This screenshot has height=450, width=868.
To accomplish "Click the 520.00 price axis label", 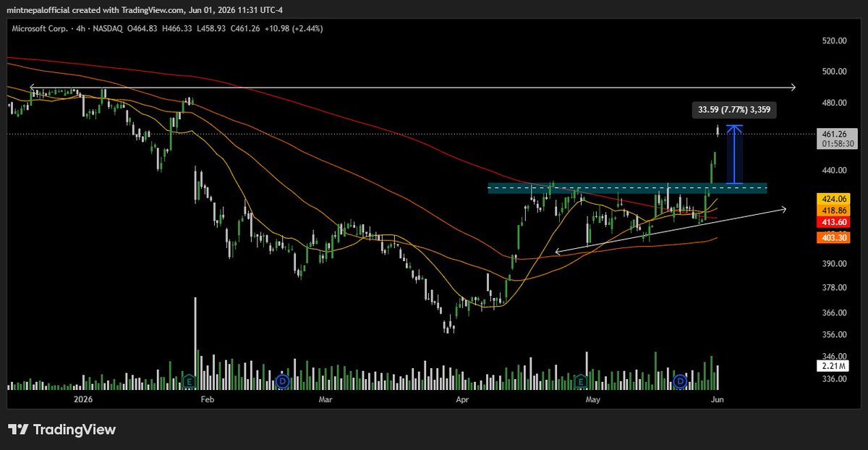I will click(834, 41).
